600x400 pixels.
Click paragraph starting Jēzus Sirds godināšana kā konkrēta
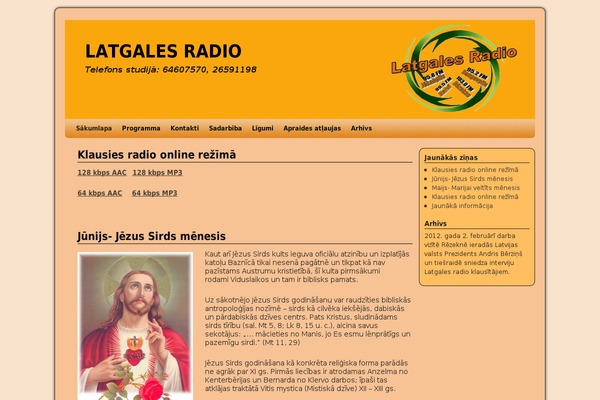306,376
